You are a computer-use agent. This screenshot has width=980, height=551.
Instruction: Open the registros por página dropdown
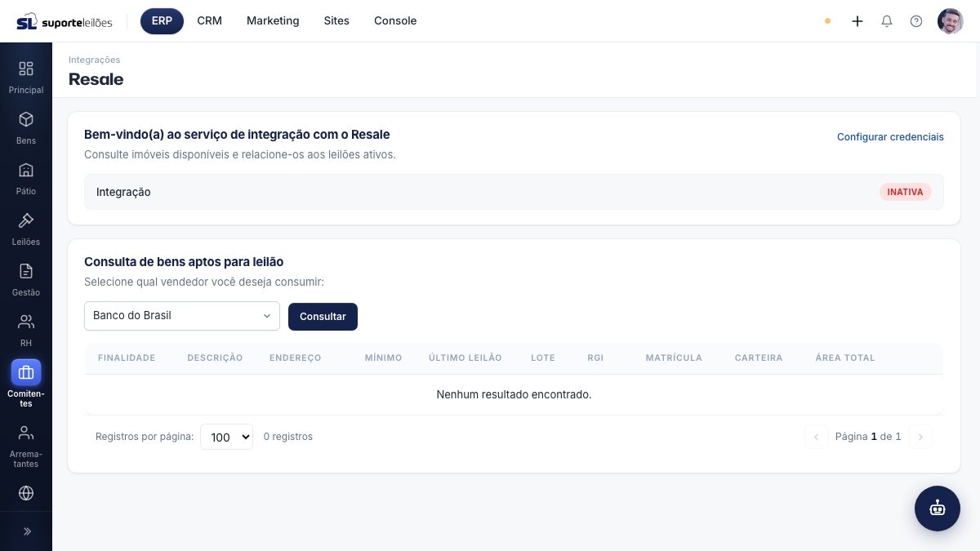[226, 437]
